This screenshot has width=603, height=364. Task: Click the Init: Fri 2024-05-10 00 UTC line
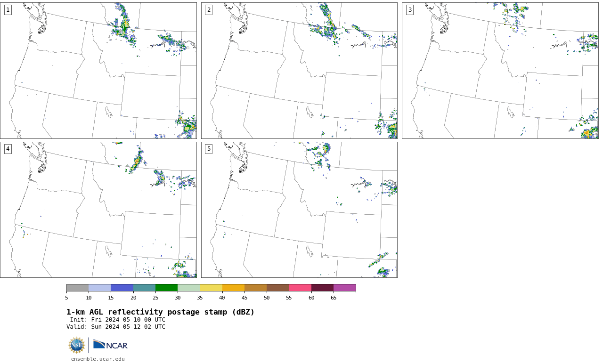tap(118, 320)
